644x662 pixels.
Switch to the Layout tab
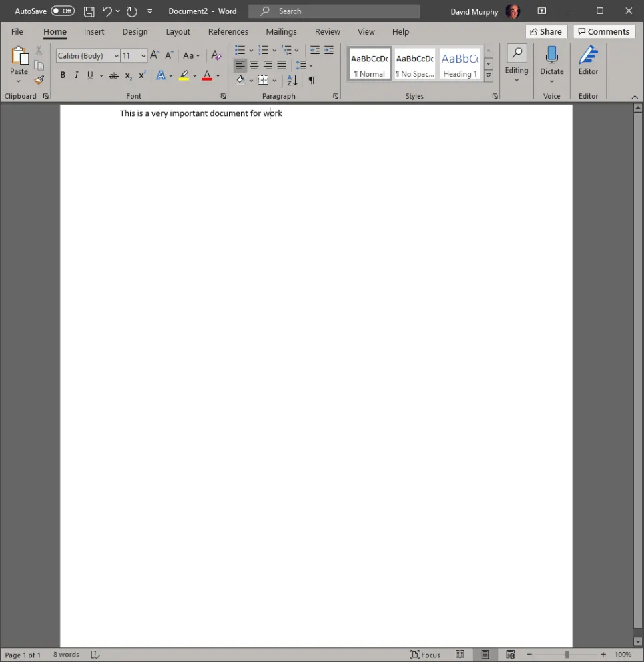(x=178, y=31)
